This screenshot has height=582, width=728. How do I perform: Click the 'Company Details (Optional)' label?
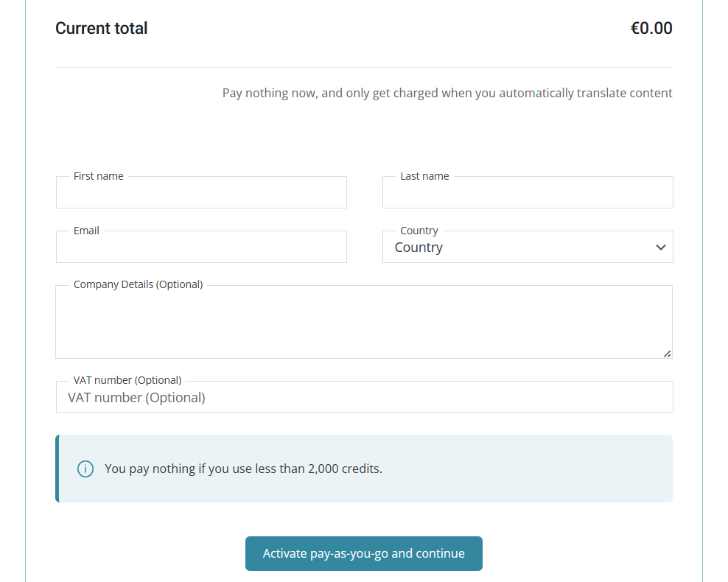138,284
